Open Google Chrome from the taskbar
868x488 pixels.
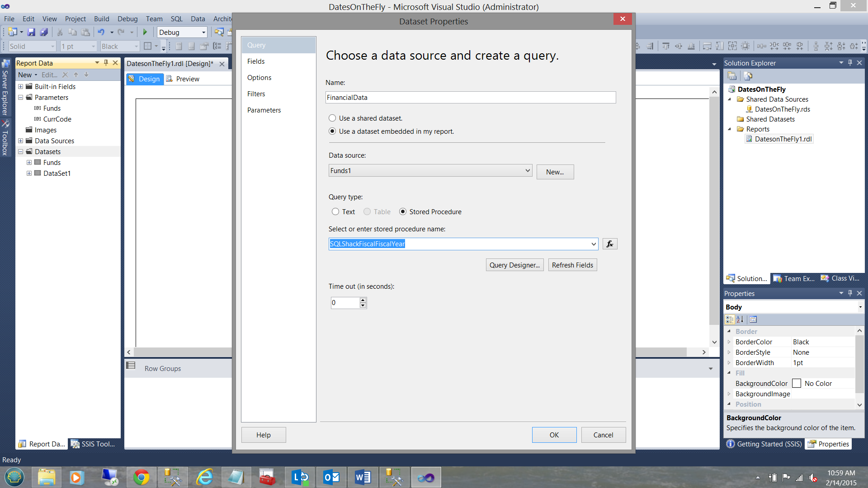pos(141,477)
